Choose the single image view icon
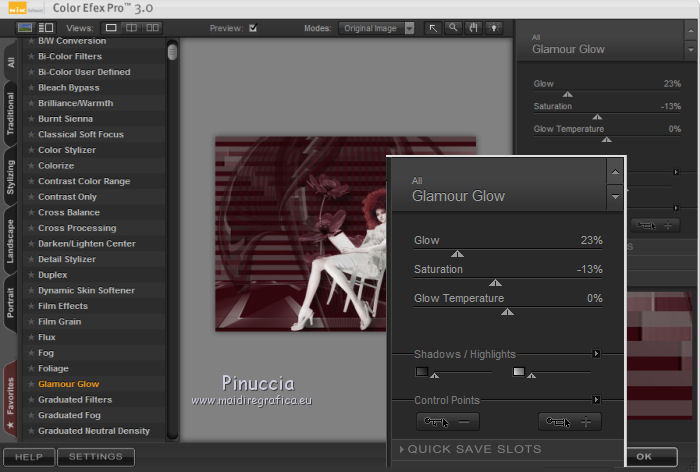Image resolution: width=700 pixels, height=472 pixels. 111,28
